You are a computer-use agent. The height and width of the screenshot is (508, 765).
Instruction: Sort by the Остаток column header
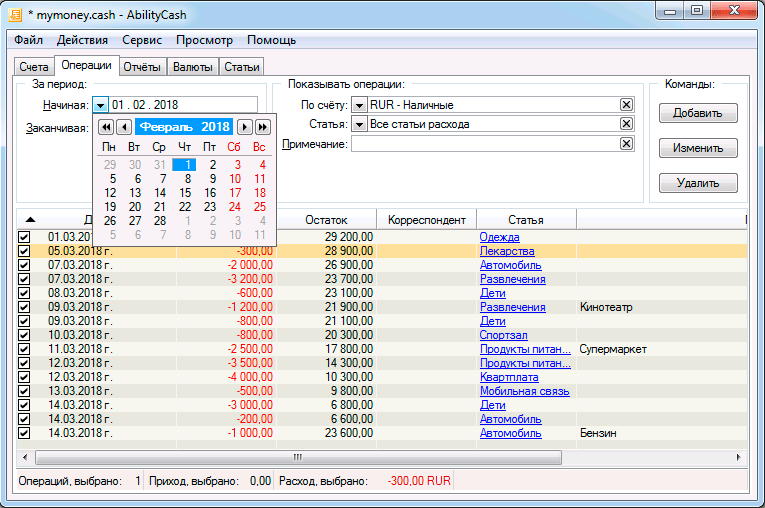(x=326, y=220)
